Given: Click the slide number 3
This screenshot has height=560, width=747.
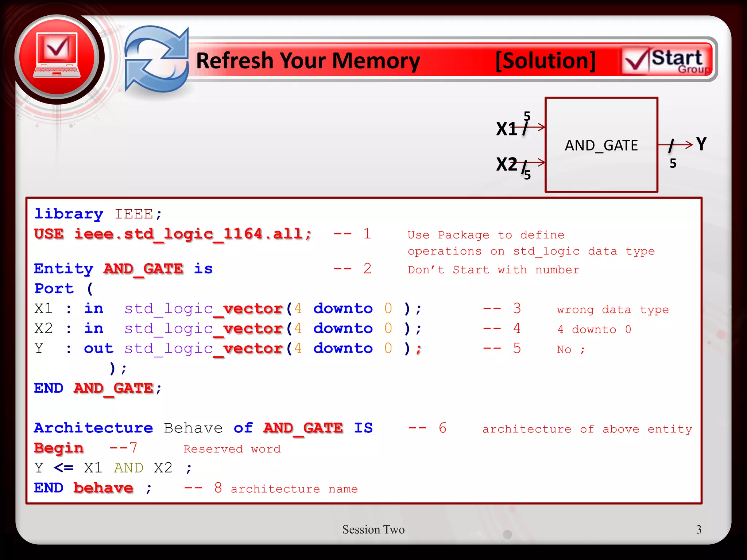Looking at the screenshot, I should 698,529.
